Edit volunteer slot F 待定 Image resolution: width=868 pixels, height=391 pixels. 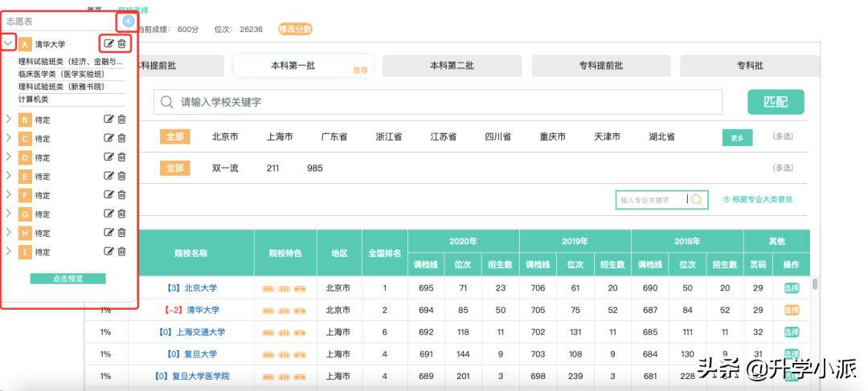(109, 194)
